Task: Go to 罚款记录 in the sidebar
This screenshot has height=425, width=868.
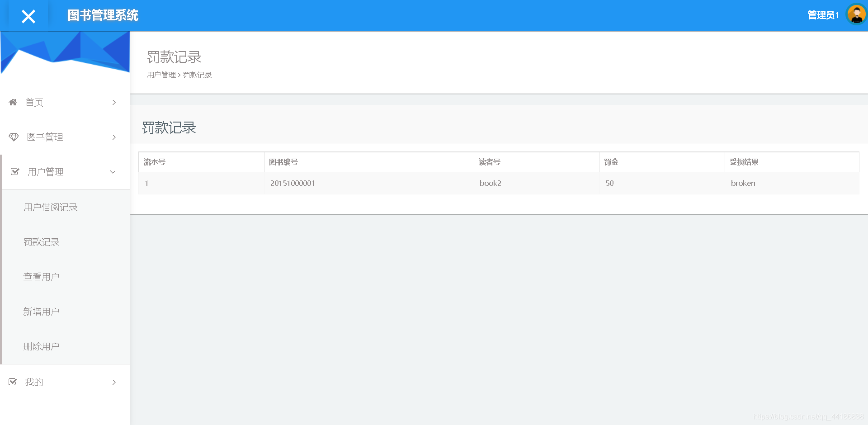Action: point(42,242)
